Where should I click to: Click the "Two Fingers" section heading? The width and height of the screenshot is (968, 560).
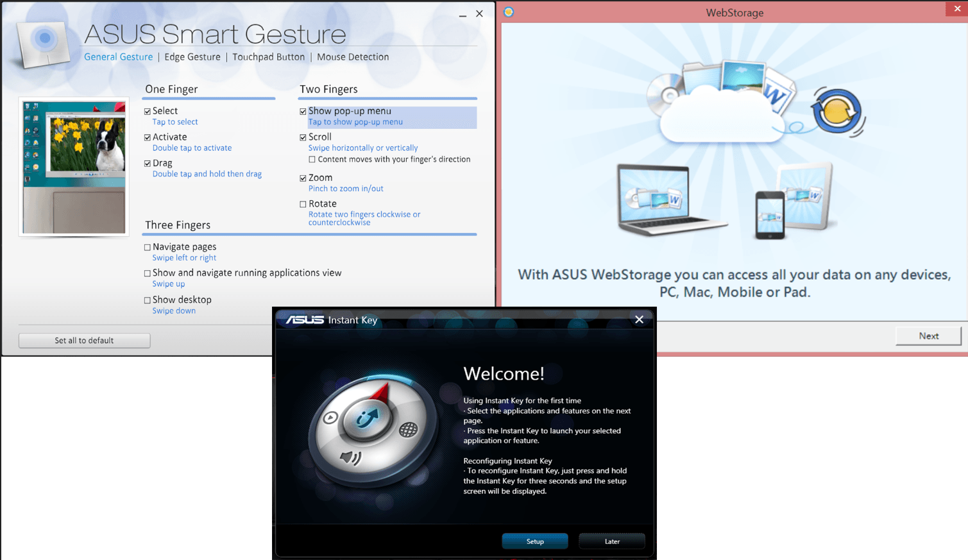(328, 89)
